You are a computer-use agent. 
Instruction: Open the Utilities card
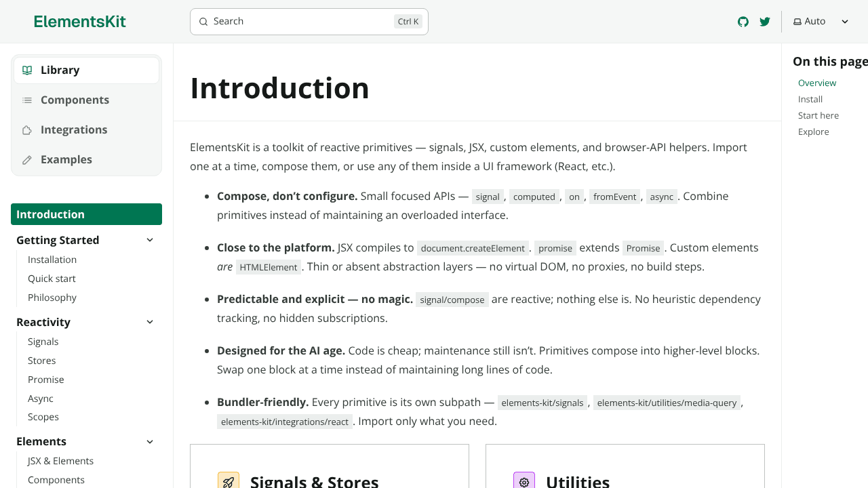(625, 466)
